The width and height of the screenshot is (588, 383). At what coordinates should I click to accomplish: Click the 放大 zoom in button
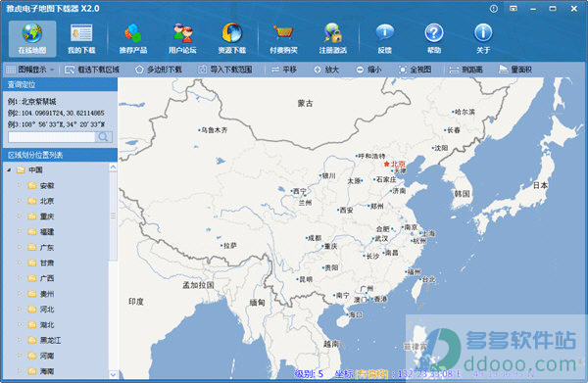(x=326, y=70)
